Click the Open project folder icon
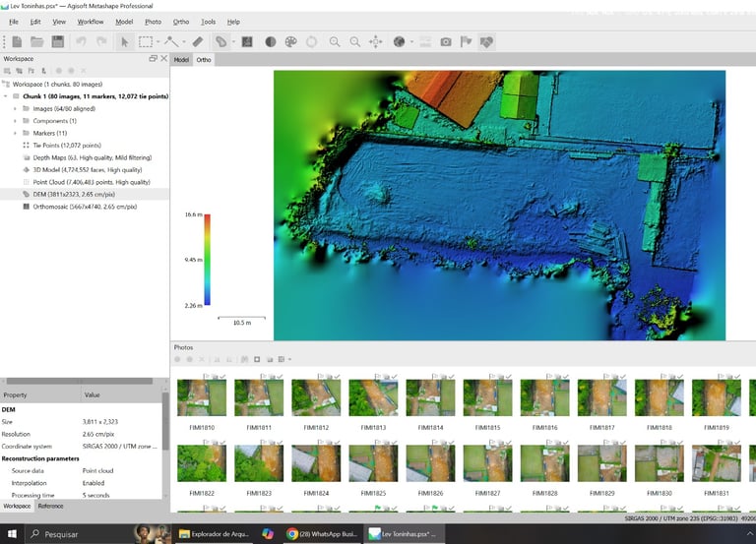756x544 pixels. point(36,42)
